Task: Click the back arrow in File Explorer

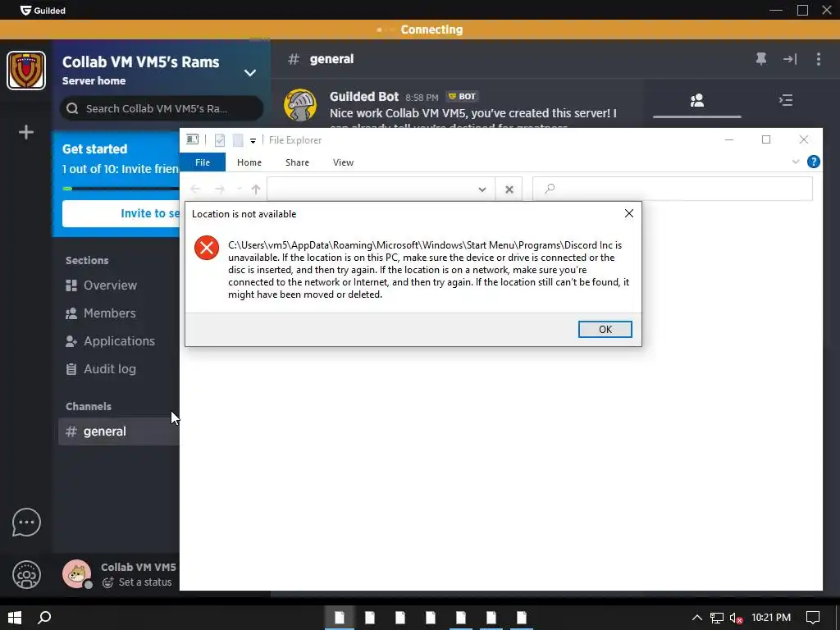Action: point(195,189)
